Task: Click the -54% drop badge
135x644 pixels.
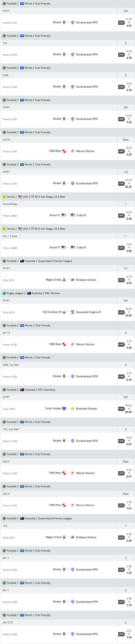Action: coord(121,54)
